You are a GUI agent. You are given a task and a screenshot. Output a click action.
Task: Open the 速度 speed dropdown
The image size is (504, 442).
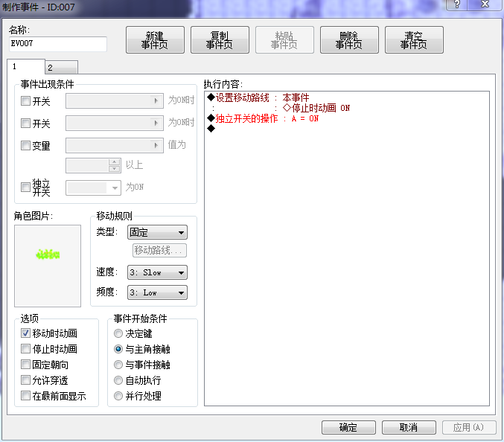point(157,272)
